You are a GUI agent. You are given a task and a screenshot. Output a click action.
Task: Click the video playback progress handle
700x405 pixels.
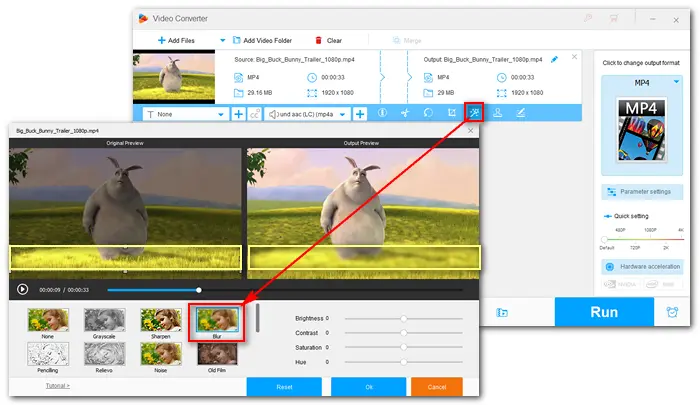coord(199,290)
